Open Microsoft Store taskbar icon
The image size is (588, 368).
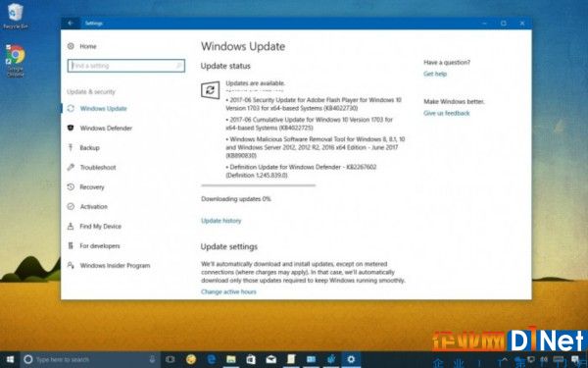251,359
